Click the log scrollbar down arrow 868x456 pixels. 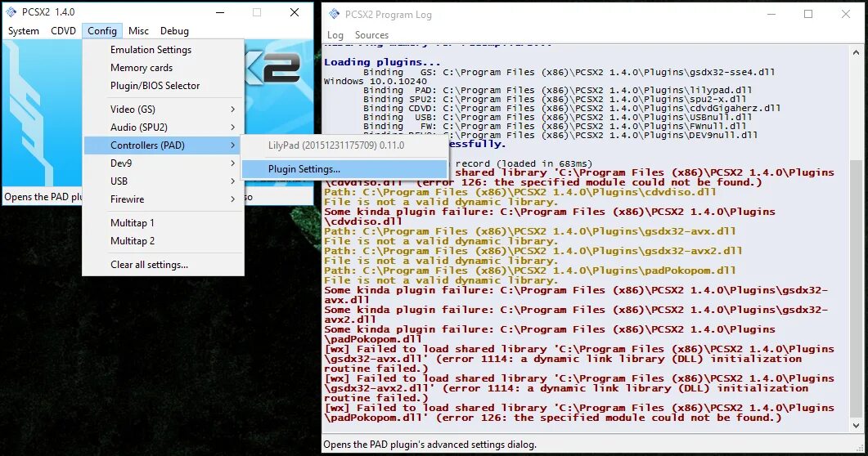pyautogui.click(x=857, y=426)
